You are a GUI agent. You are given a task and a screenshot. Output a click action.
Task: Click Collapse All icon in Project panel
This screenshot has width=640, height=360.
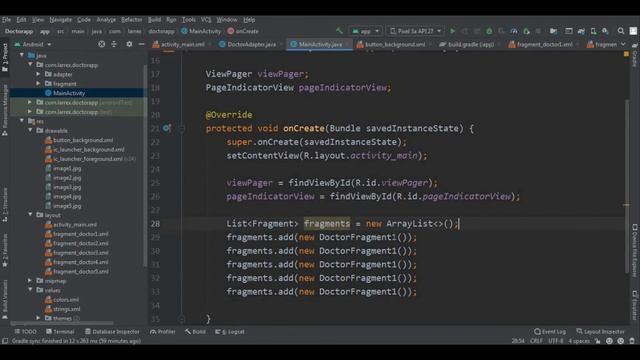point(114,44)
